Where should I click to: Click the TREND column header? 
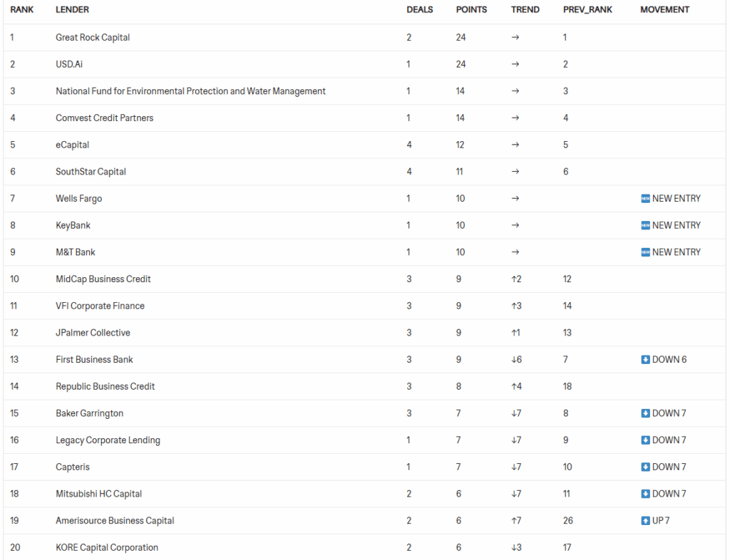[525, 10]
